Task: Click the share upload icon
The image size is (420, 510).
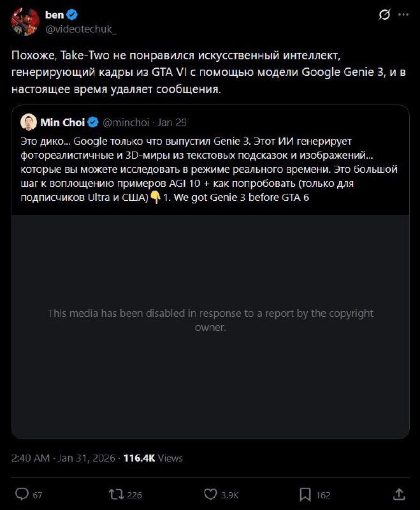Action: [x=399, y=493]
